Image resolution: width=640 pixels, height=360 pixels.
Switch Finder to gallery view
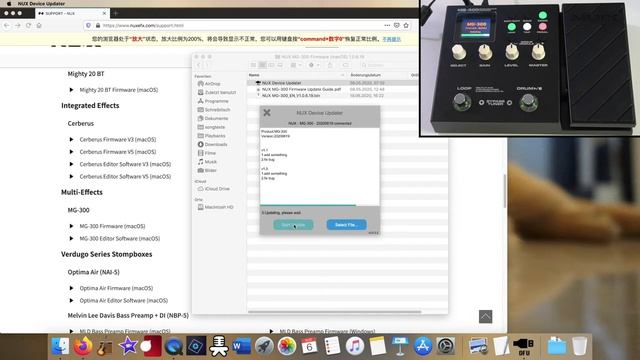280,65
